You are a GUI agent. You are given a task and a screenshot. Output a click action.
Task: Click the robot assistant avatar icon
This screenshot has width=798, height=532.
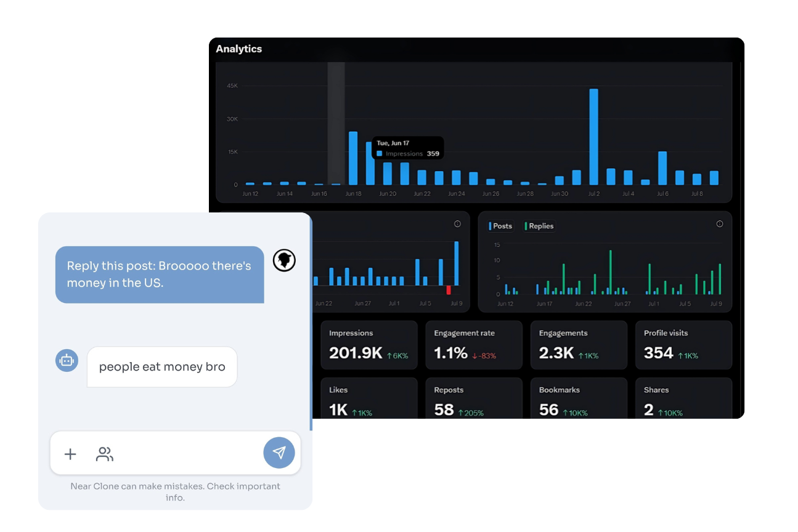click(x=67, y=360)
